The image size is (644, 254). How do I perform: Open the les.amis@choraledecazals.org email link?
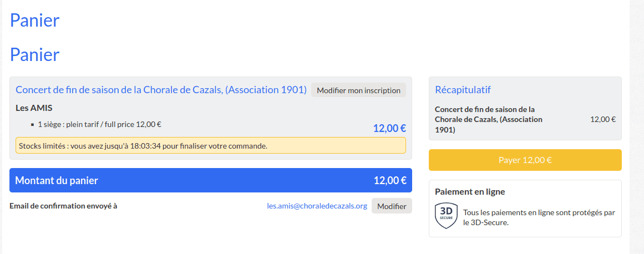point(317,206)
